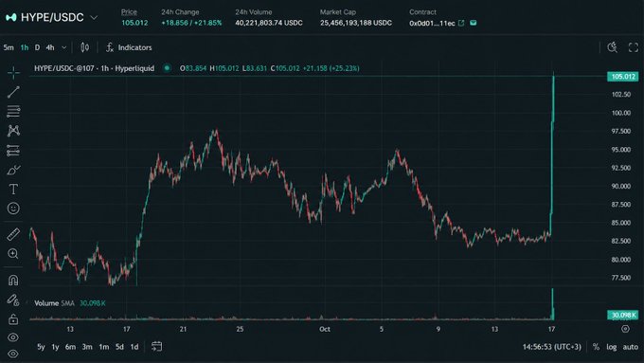Expand the timeframe dropdown arrow
The image size is (644, 363).
(64, 47)
